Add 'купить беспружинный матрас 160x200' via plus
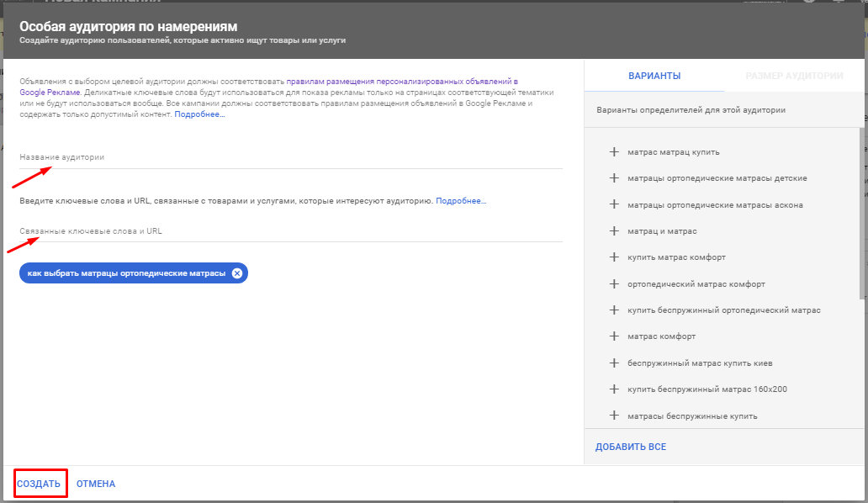868x503 pixels. pos(613,389)
